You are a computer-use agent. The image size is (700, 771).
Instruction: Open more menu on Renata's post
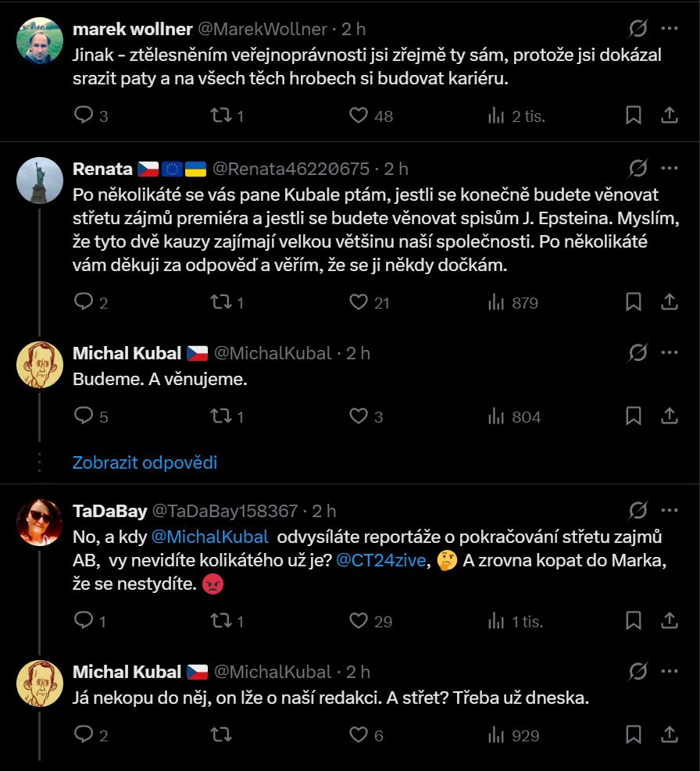670,169
